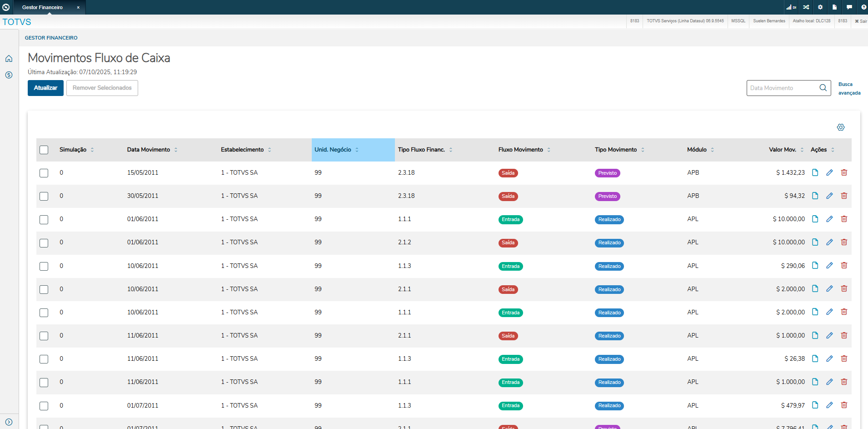Click TOTVS Serviços (Linha Datasul) version text
The width and height of the screenshot is (868, 429).
coord(685,21)
